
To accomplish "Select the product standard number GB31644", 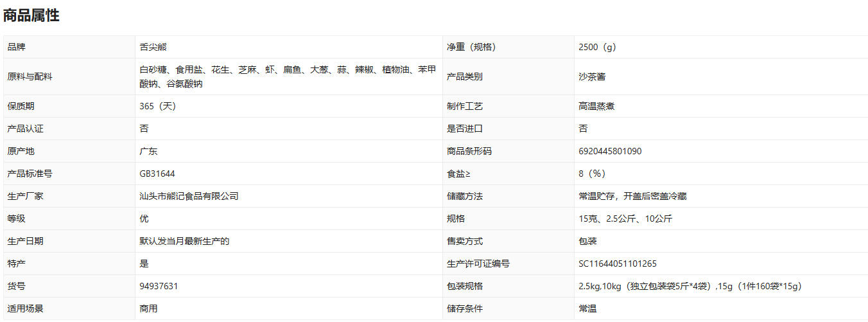I will click(157, 174).
